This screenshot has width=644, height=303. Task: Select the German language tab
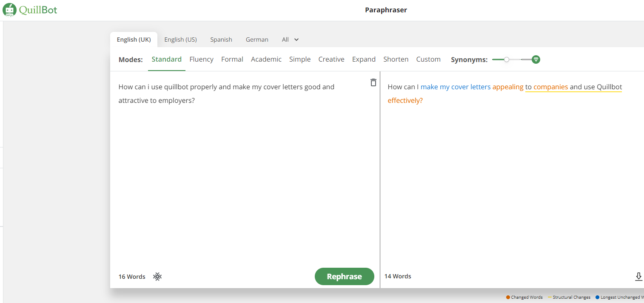click(x=257, y=40)
